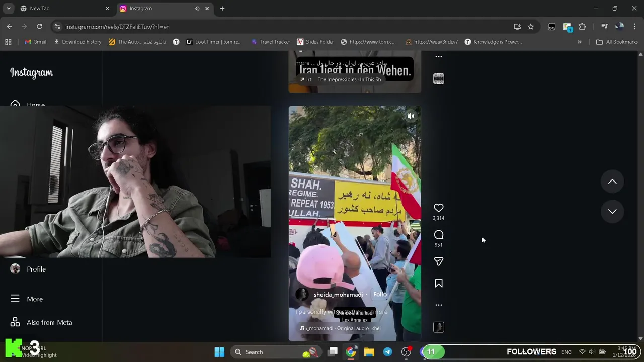Open more options dots beside the current reel
Viewport: 644px width, 362px height.
[x=438, y=305]
